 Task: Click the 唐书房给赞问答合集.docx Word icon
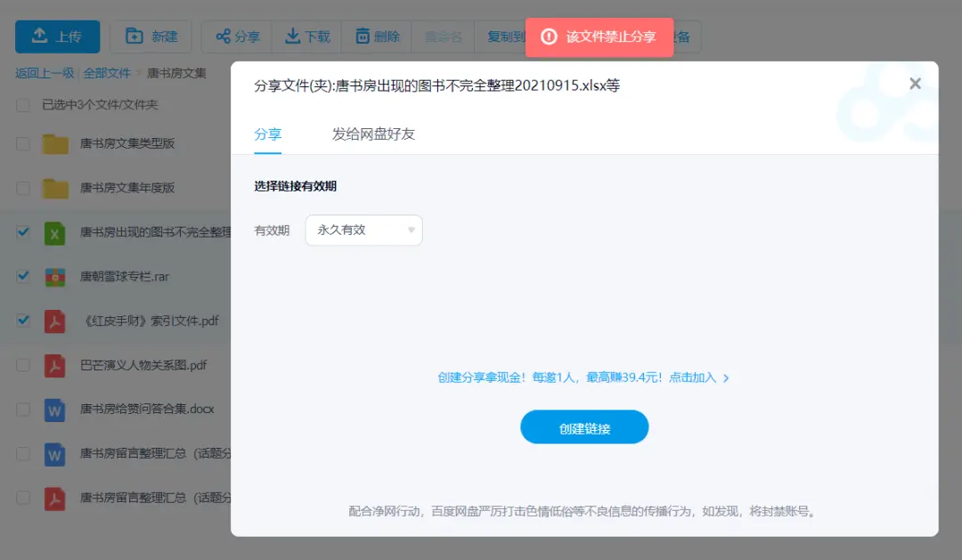pyautogui.click(x=56, y=410)
